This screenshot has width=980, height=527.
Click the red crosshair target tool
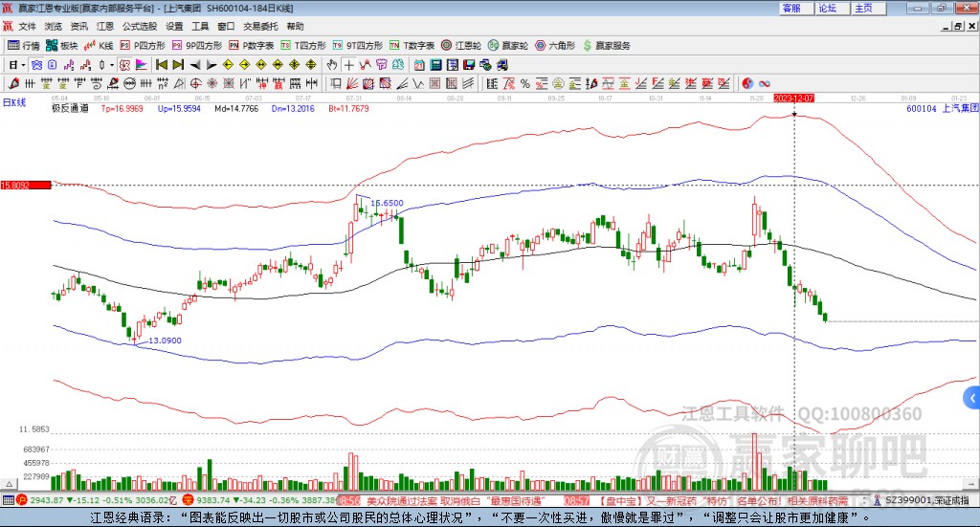coord(195,83)
